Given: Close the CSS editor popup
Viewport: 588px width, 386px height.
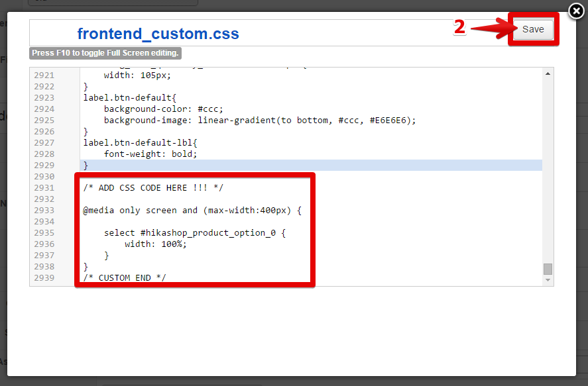Looking at the screenshot, I should point(576,11).
